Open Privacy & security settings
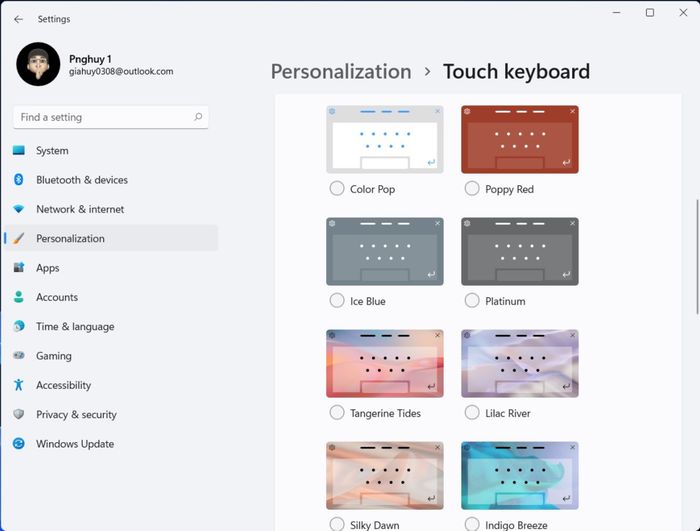The height and width of the screenshot is (531, 700). coord(111,414)
